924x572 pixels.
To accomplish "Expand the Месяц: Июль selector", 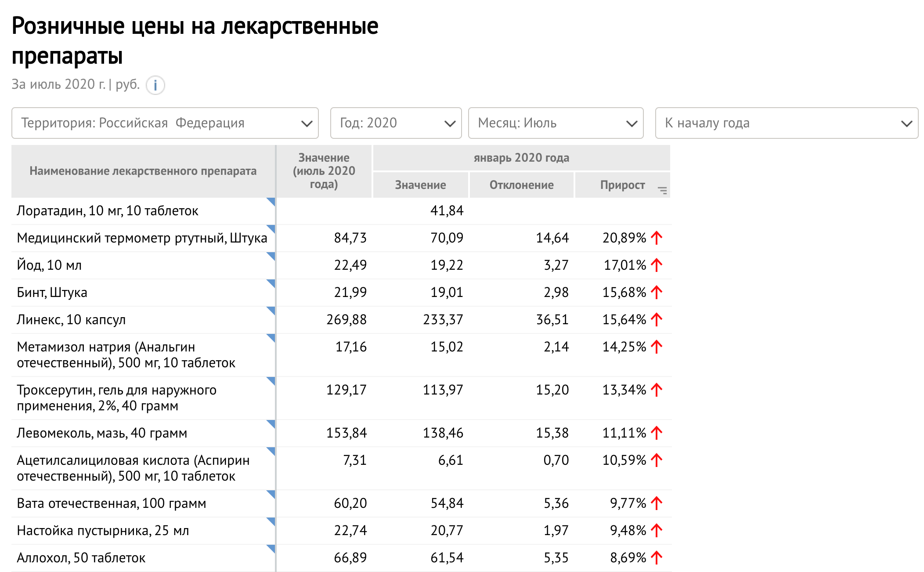I will click(x=556, y=123).
